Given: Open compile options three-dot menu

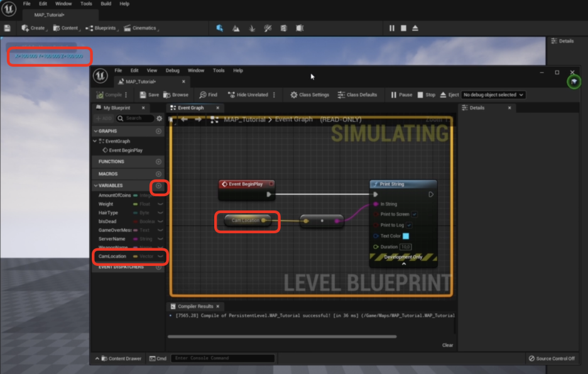Looking at the screenshot, I should (x=126, y=95).
